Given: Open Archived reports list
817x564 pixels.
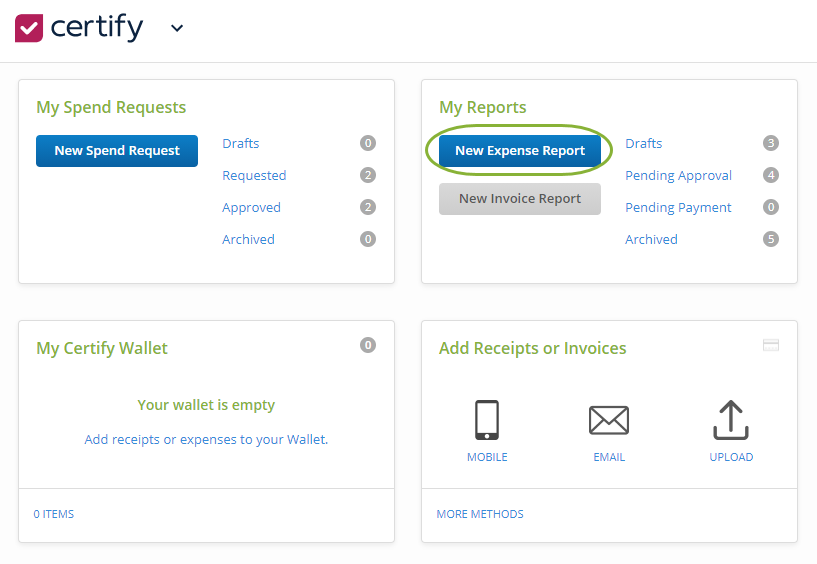Looking at the screenshot, I should tap(651, 239).
